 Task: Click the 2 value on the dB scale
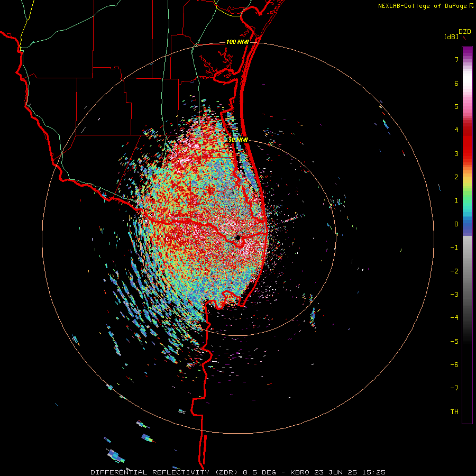point(456,177)
